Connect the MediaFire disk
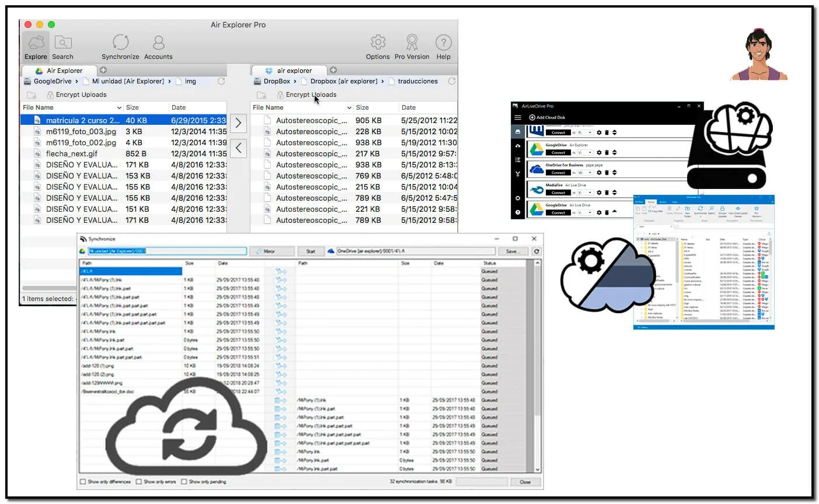The height and width of the screenshot is (504, 819). pos(558,192)
